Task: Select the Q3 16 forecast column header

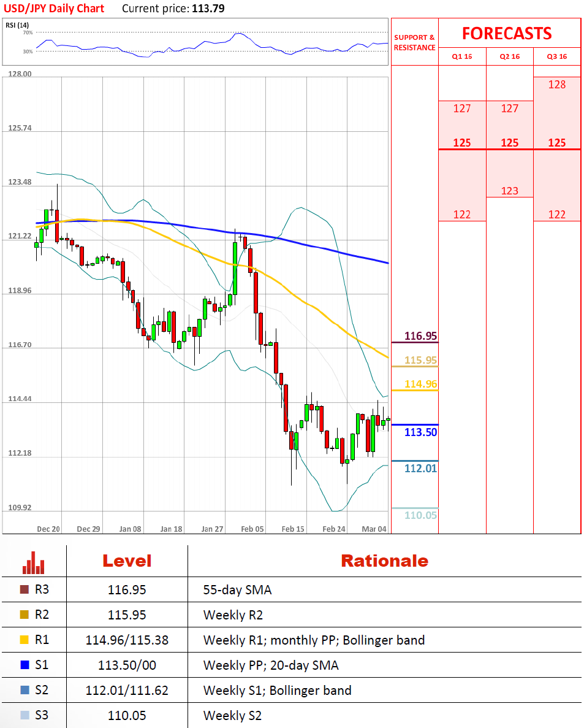Action: click(557, 56)
